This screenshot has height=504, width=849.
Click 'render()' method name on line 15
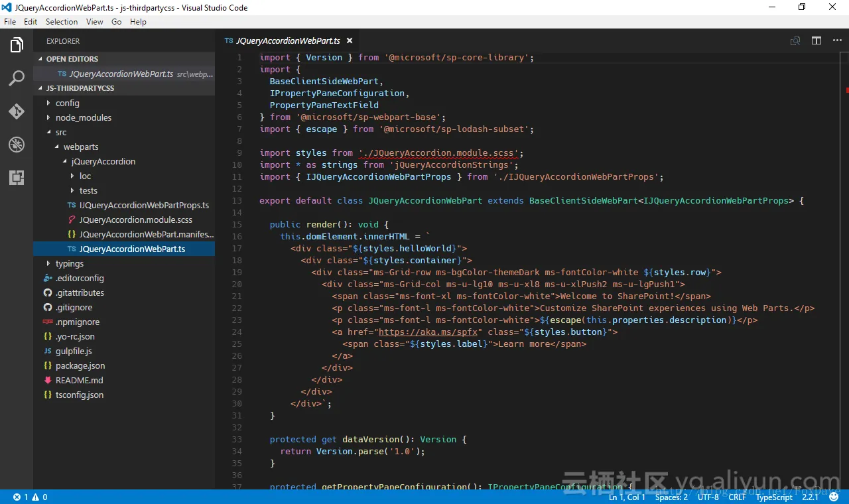(x=327, y=224)
